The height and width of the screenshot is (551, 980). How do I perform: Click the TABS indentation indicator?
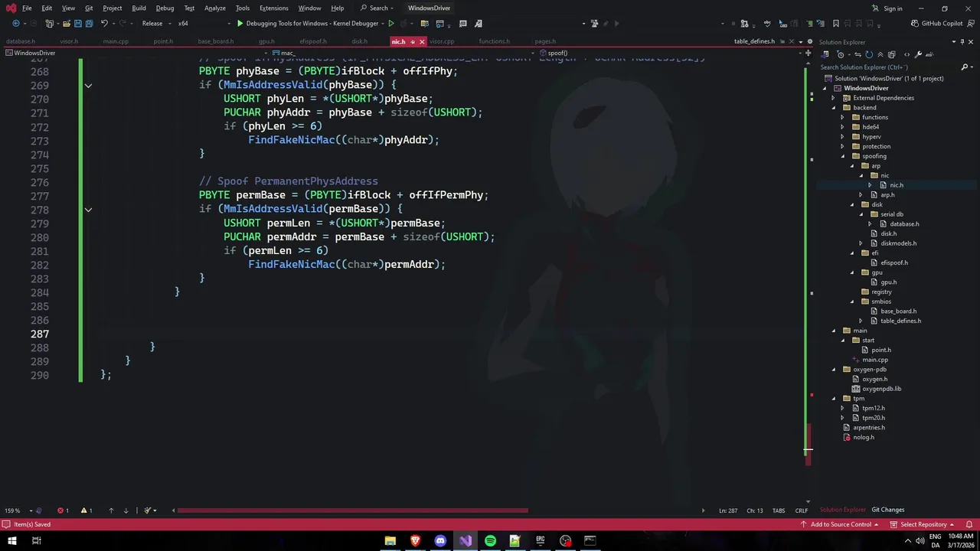click(778, 510)
